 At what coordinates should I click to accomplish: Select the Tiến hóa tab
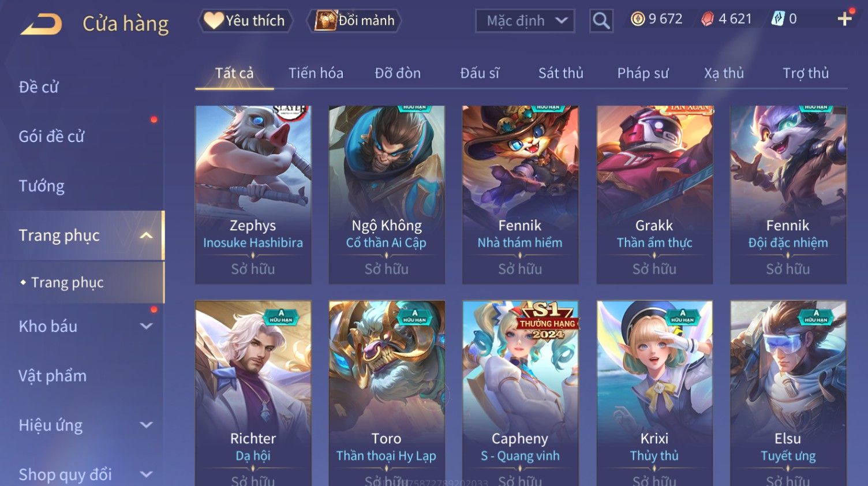click(316, 73)
